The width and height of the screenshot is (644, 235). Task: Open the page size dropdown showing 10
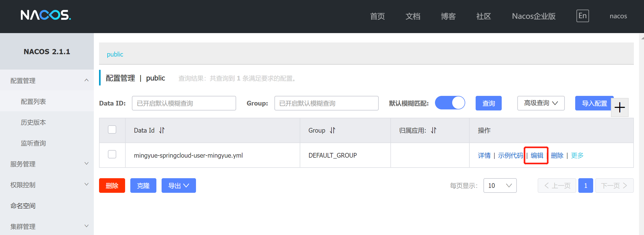(x=500, y=185)
